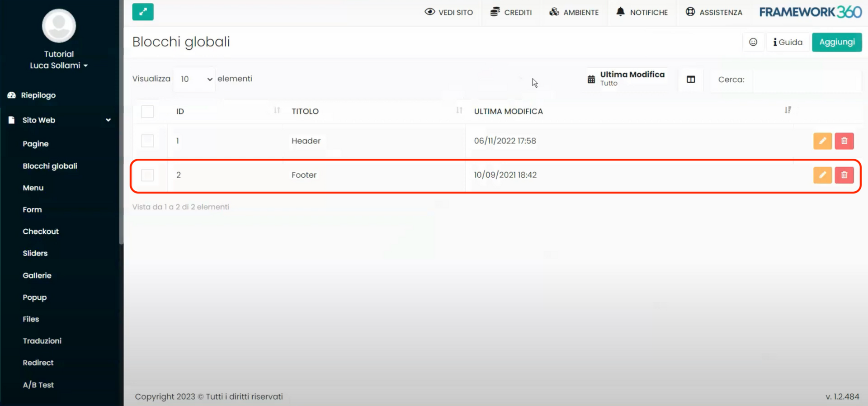Click the Notifiche bell icon

(x=620, y=12)
